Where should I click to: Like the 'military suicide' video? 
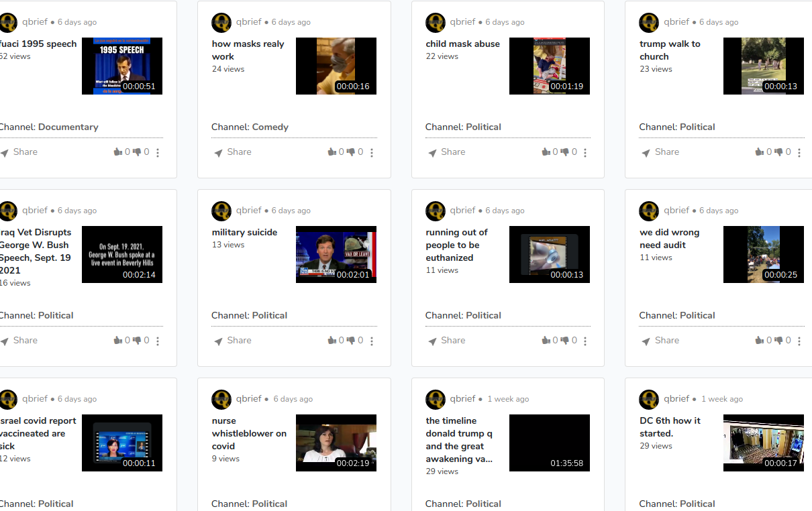coord(332,341)
